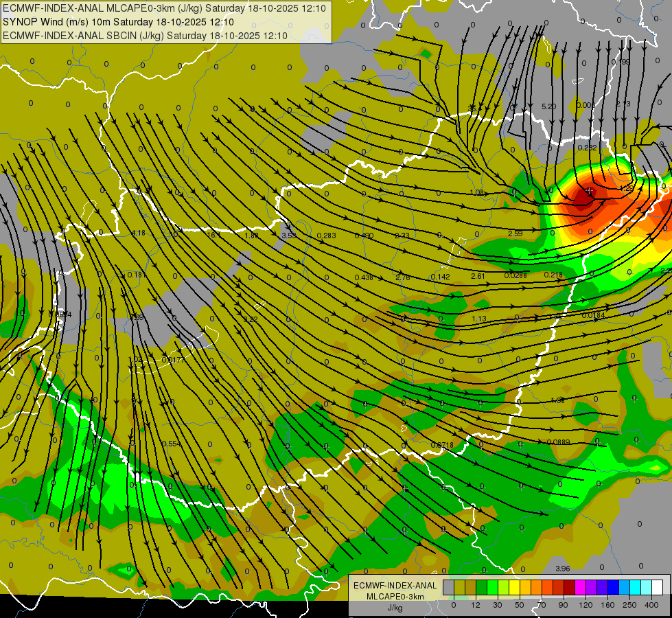The height and width of the screenshot is (618, 672).
Task: Click the 5.20 map value
Action: tap(549, 106)
